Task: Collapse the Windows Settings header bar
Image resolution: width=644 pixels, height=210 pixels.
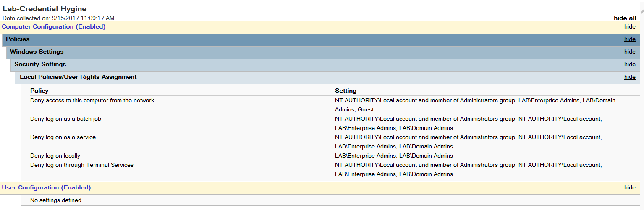Action: coord(37,52)
